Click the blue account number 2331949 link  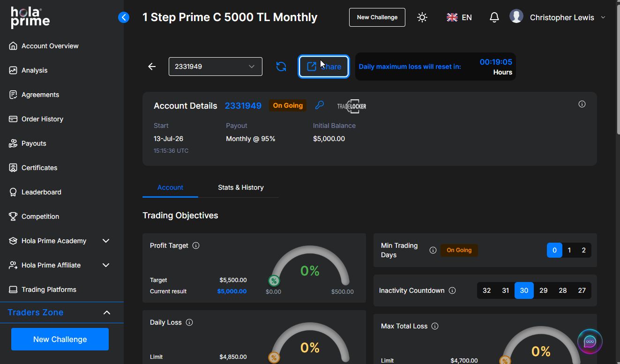[243, 105]
